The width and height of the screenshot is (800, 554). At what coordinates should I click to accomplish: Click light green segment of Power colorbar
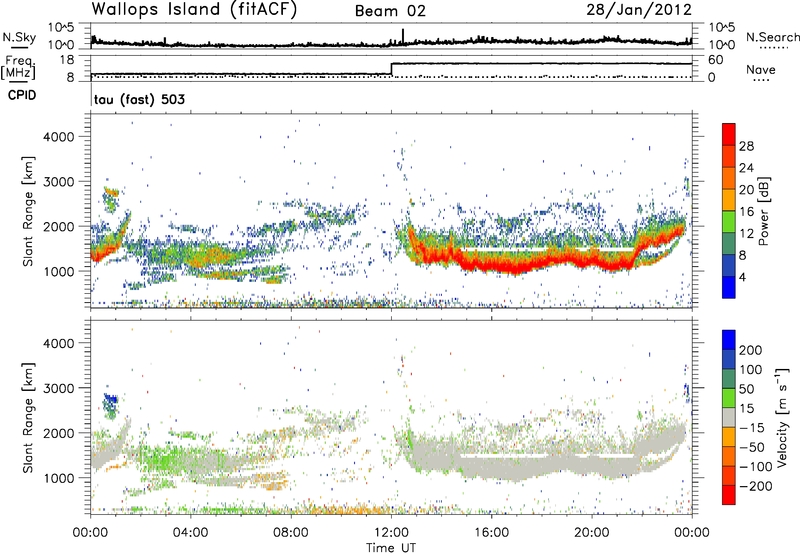(729, 222)
